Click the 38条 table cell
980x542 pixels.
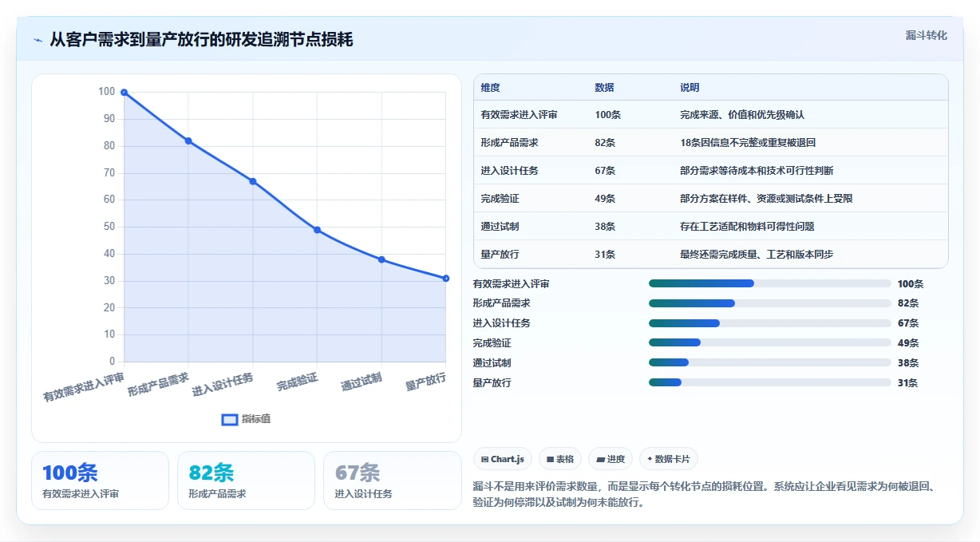[605, 227]
